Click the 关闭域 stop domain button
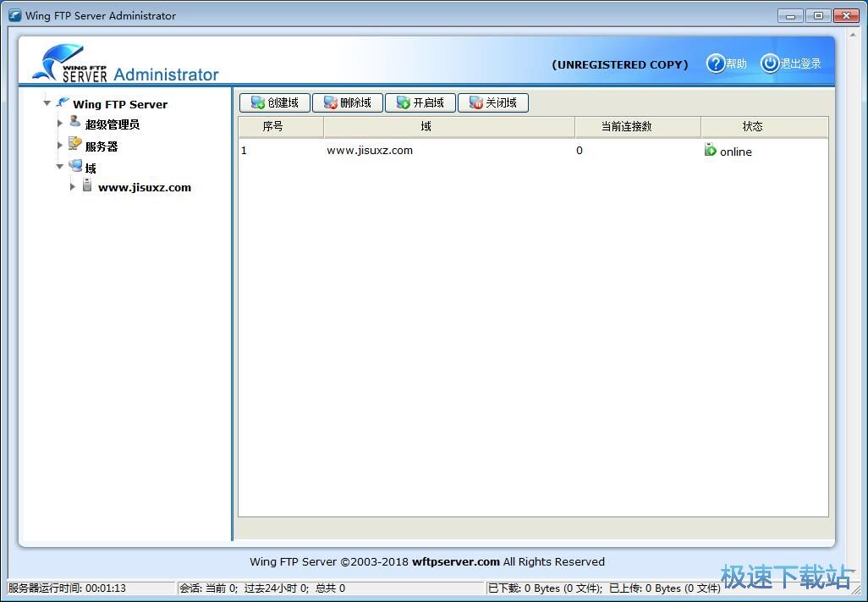The height and width of the screenshot is (602, 868). click(x=493, y=102)
